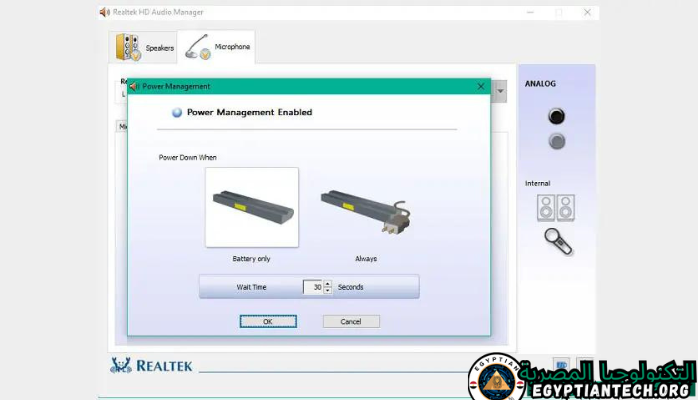Close the Power Management dialog
This screenshot has width=698, height=400.
(481, 86)
